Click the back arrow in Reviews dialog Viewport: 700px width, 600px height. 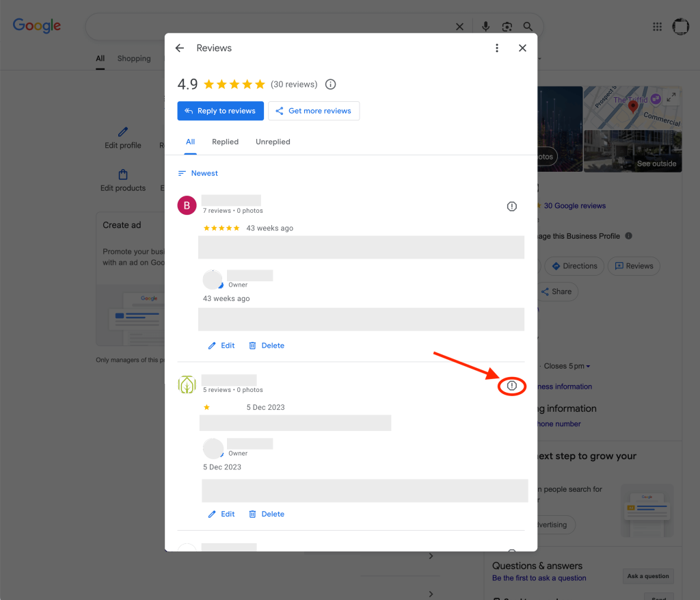[180, 48]
